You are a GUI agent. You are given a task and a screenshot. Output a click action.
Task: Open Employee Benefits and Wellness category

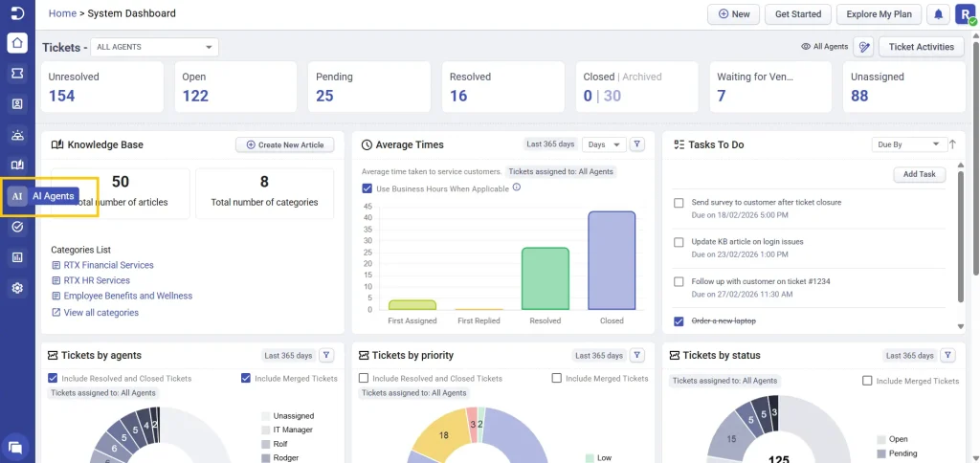(128, 297)
